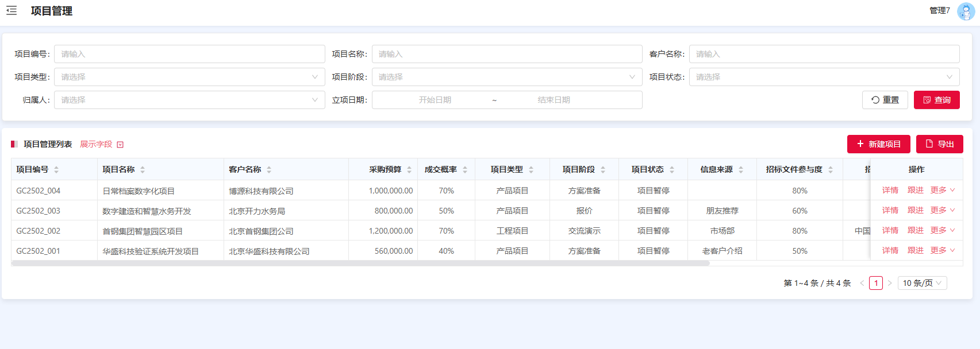Open 详情 for project GC2502_003
This screenshot has width=980, height=349.
coord(890,211)
